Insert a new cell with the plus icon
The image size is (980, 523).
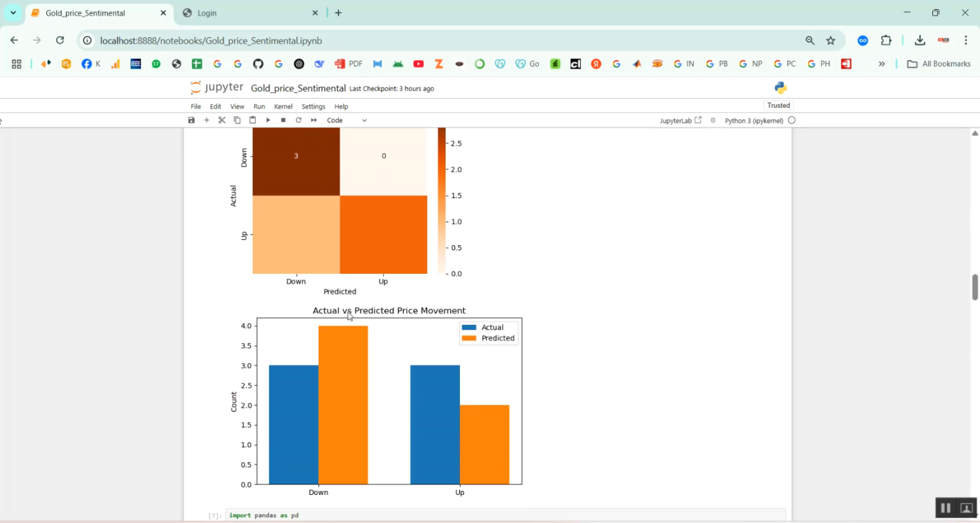click(206, 120)
